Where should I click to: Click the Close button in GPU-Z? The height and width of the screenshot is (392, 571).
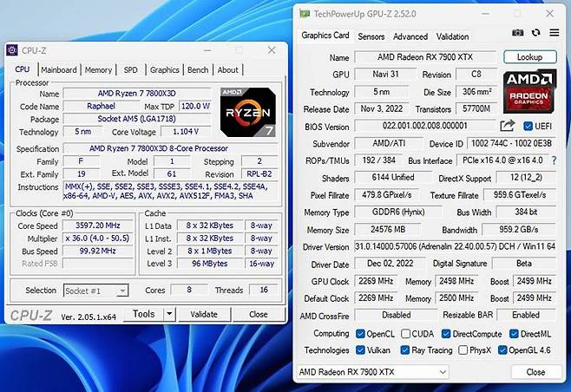pyautogui.click(x=535, y=372)
